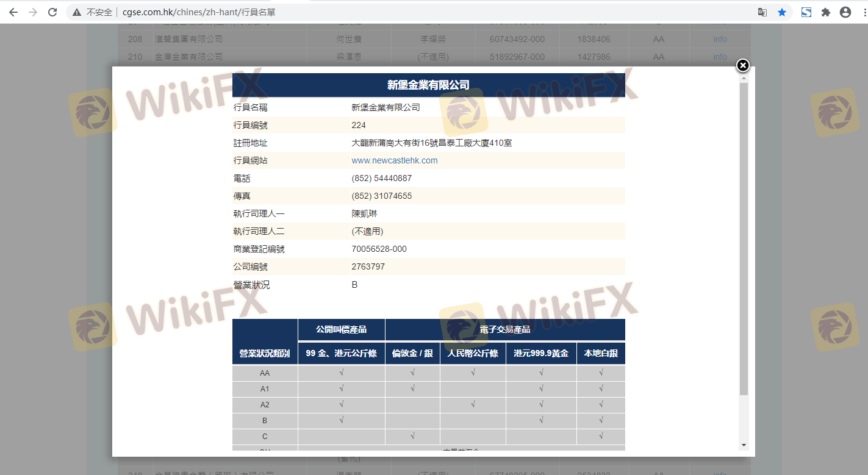Select the phone number (852) 54440887

pos(382,178)
